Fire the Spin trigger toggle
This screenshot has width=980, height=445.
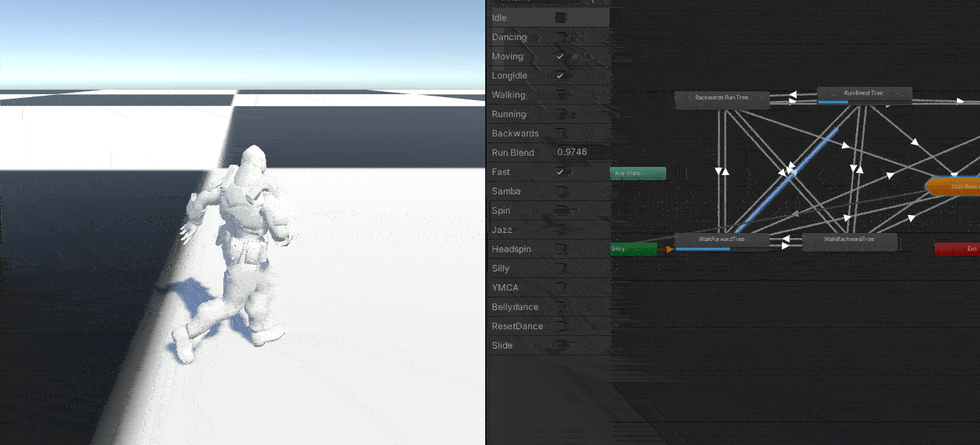[x=561, y=210]
